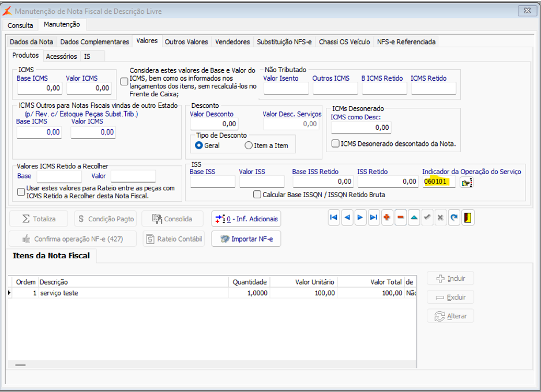Click the refresh record arrow icon
Viewport: 541px width, 392px height.
pos(454,218)
